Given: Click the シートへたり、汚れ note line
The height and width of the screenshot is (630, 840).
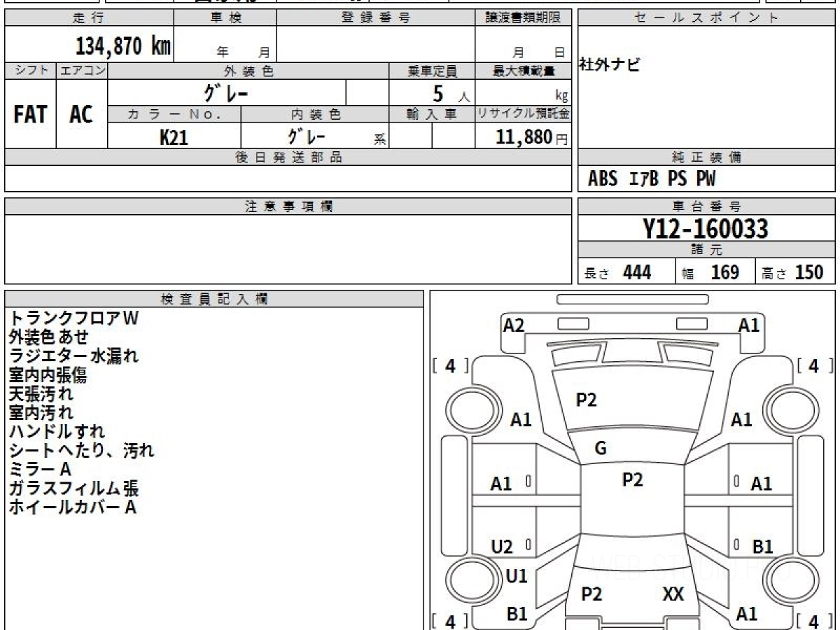Looking at the screenshot, I should coord(82,450).
